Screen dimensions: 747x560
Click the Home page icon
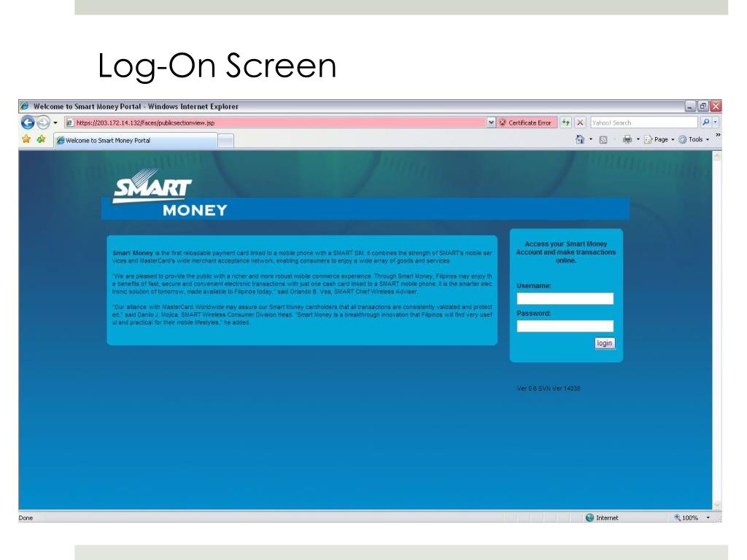tap(580, 139)
